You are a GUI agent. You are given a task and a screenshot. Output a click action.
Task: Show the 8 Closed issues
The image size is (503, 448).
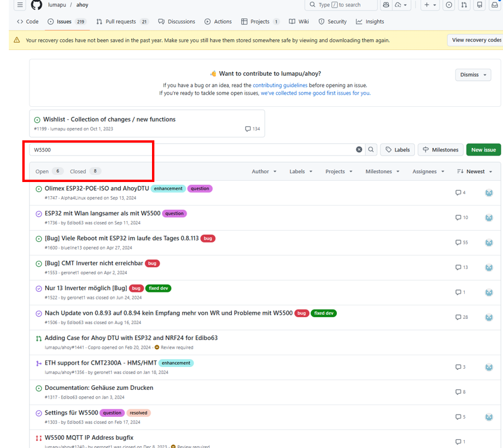click(85, 171)
